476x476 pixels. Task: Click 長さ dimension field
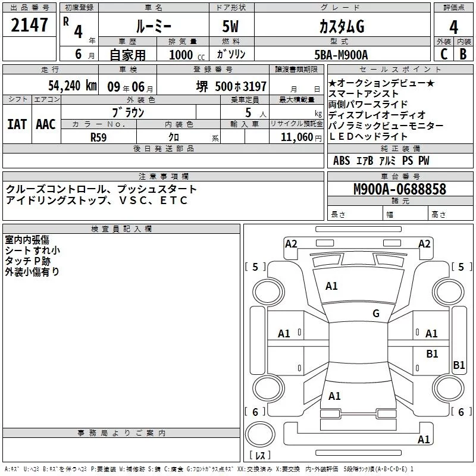pyautogui.click(x=355, y=214)
